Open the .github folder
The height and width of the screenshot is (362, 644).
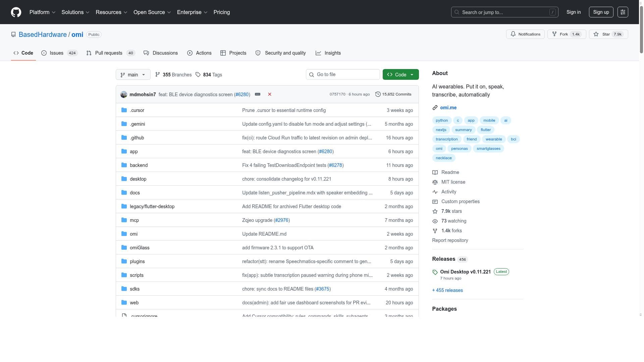click(137, 138)
